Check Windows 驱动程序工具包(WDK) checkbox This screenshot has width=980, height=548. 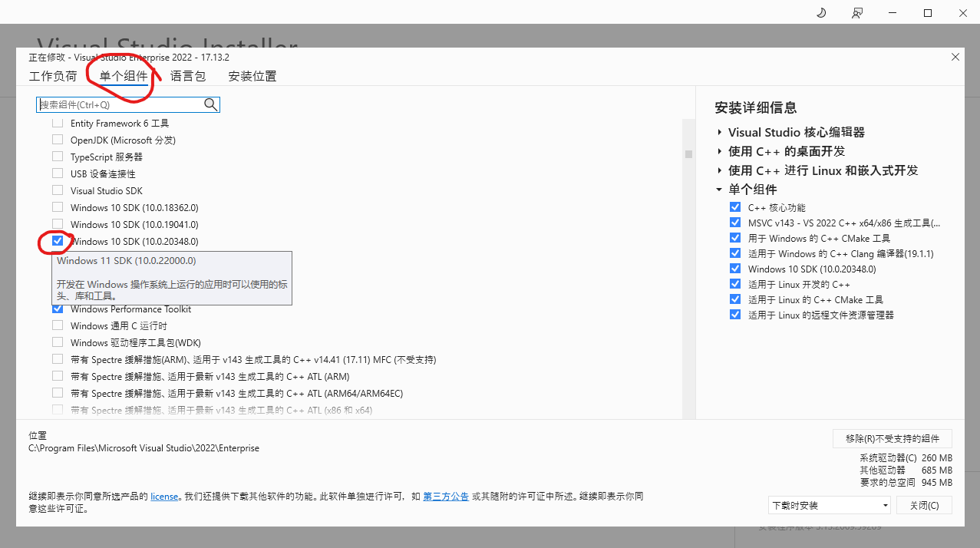point(58,342)
